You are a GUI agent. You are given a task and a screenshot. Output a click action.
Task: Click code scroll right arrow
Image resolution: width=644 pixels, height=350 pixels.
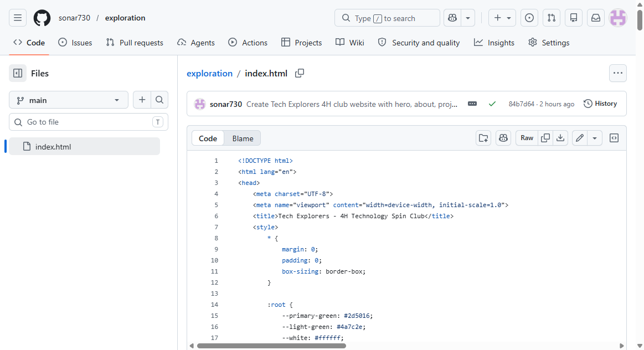[x=621, y=346]
